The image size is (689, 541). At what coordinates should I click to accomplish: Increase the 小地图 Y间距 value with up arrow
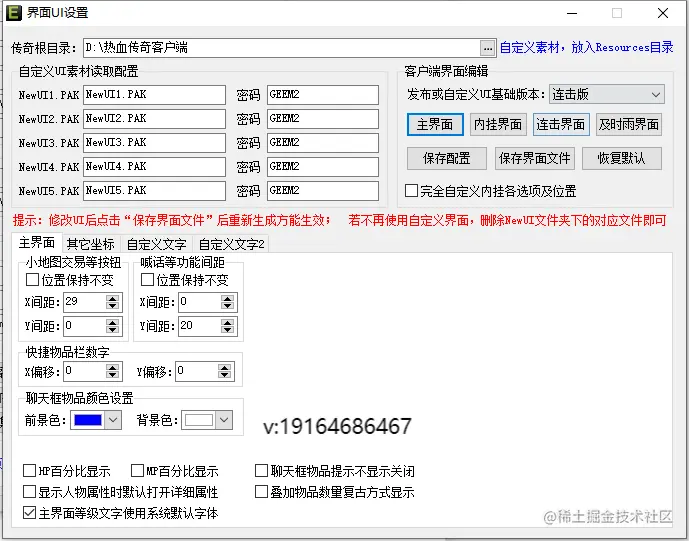point(112,323)
